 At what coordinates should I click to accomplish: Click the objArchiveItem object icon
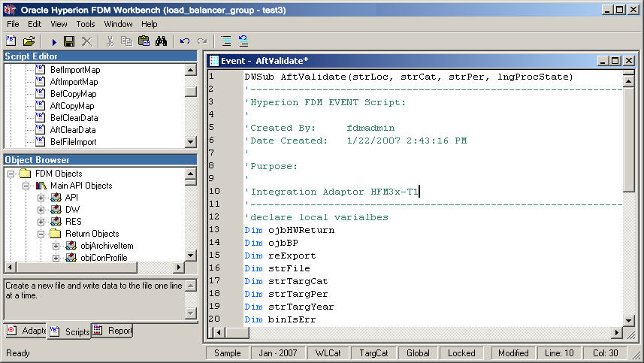click(x=71, y=246)
